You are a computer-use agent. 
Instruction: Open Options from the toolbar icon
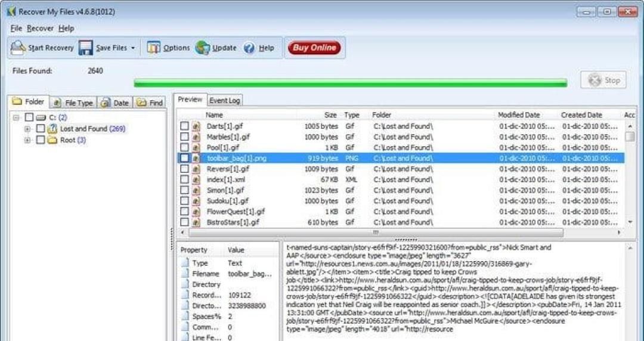[x=154, y=48]
